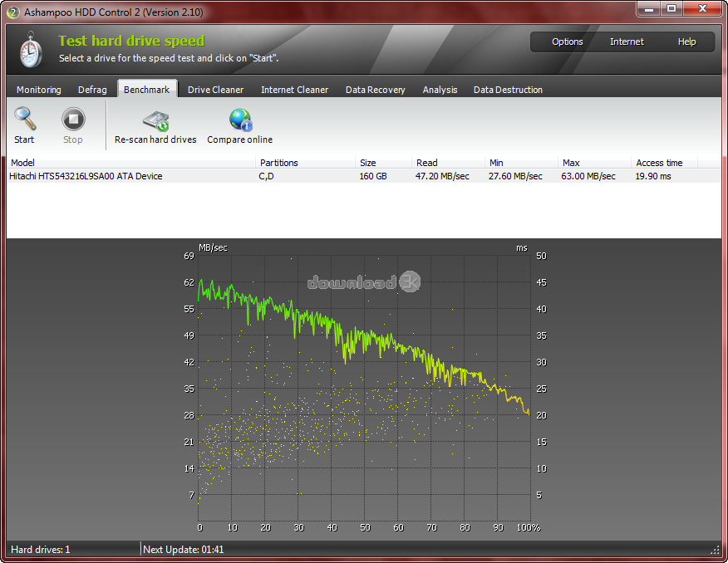728x563 pixels.
Task: Sort by the Min column header
Action: point(522,163)
